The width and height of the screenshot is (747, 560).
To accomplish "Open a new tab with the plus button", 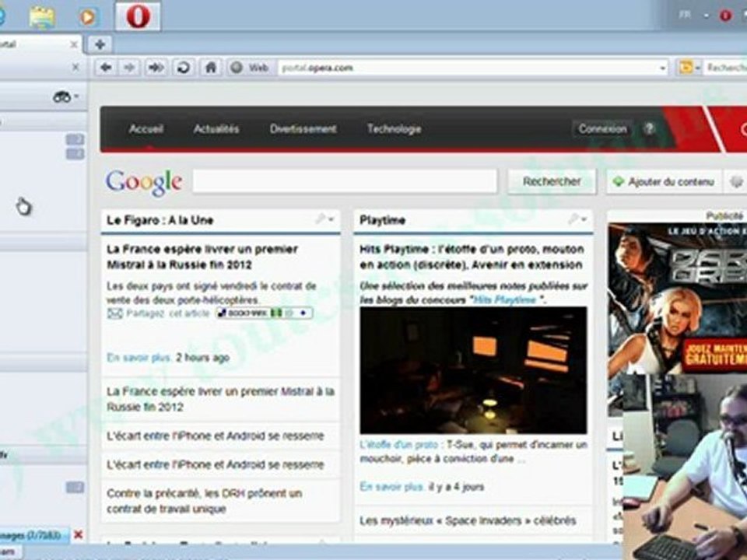I will click(100, 45).
